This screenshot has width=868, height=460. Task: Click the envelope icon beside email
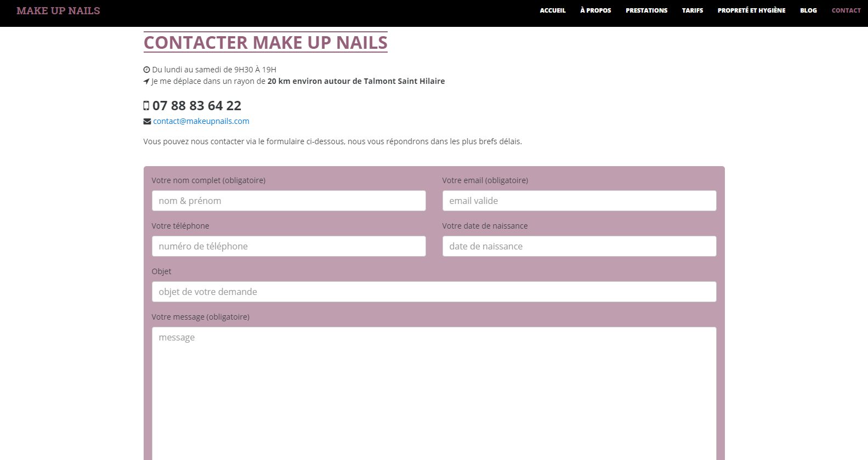coord(147,121)
